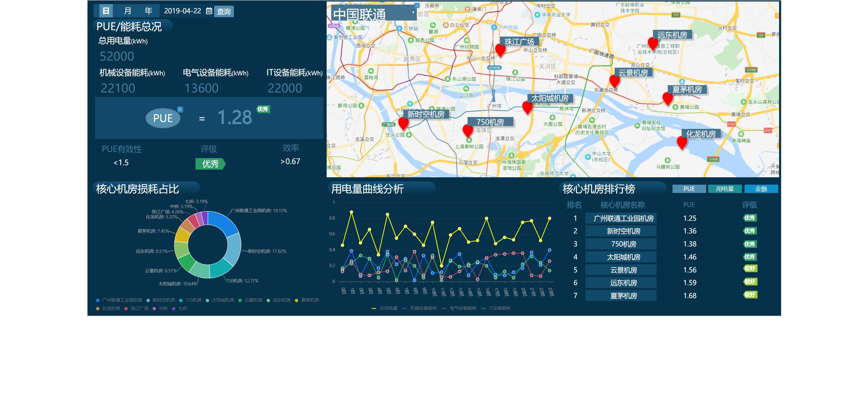Click the red map pin for 化龙机房

click(x=682, y=142)
